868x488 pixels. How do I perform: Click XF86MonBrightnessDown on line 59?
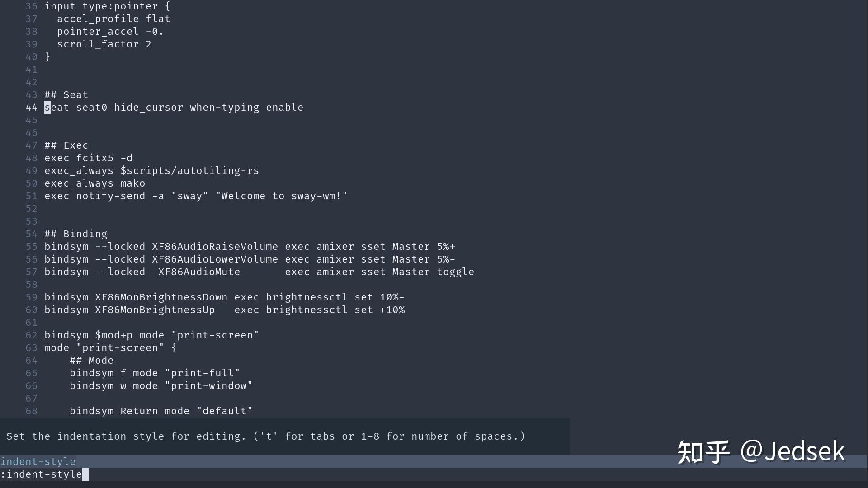point(161,297)
